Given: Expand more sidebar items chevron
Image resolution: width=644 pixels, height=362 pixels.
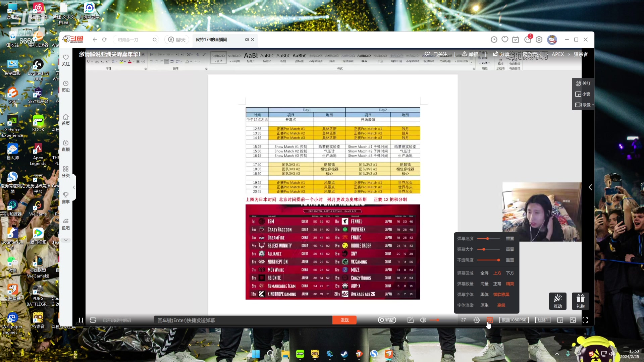Looking at the screenshot, I should (x=66, y=240).
